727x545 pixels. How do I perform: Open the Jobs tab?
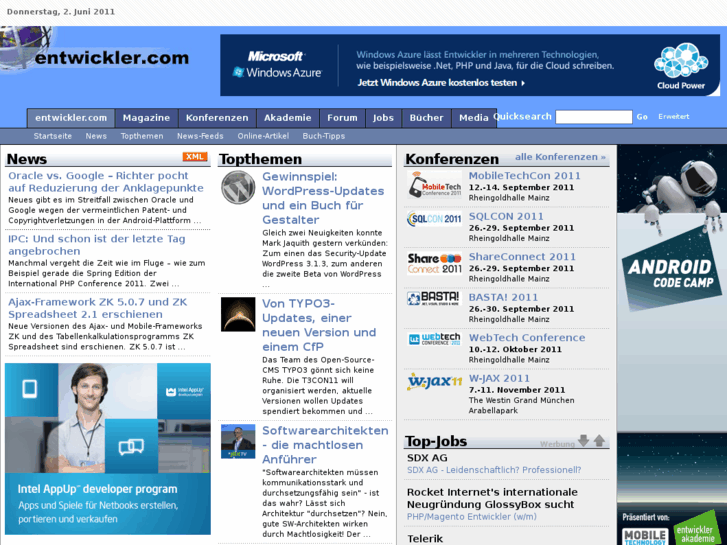(383, 118)
